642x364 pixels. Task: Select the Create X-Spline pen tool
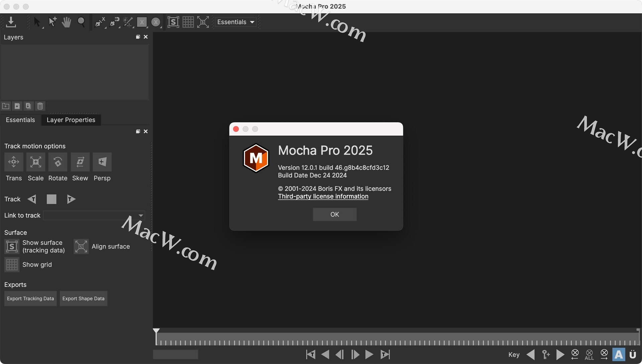click(100, 22)
